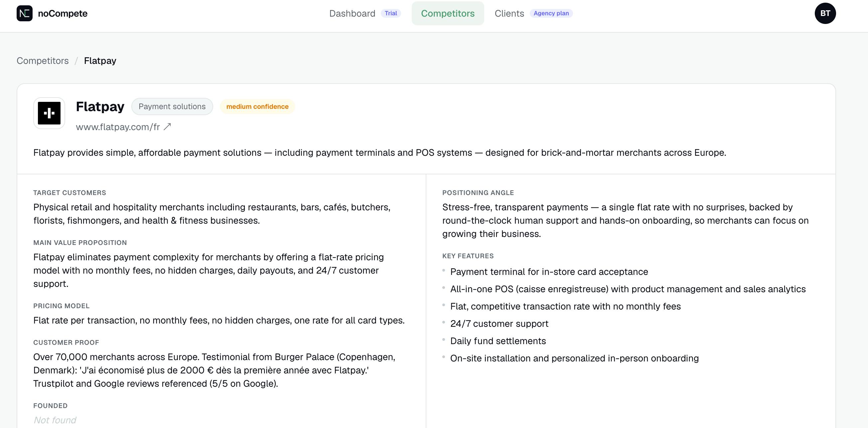
Task: Click the 'All-in-one POS (caisse enregistreuse)' feature
Action: [628, 289]
